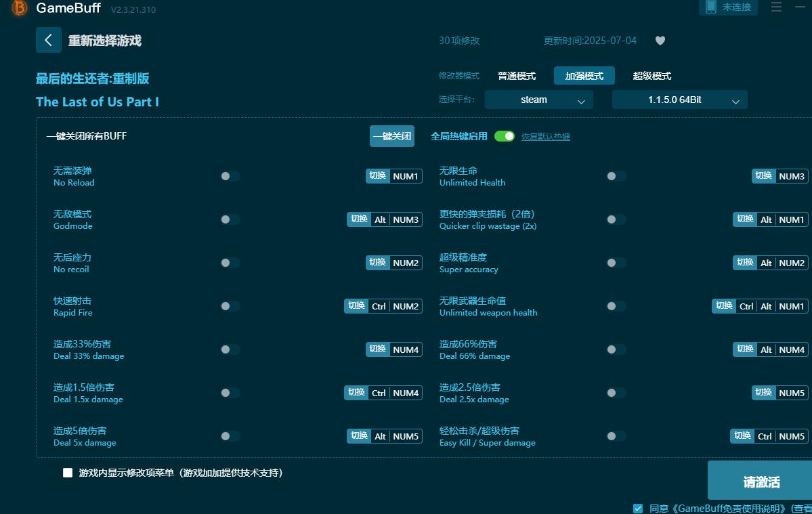The height and width of the screenshot is (514, 812).
Task: Switch to 普通模式 mode tab
Action: 516,75
